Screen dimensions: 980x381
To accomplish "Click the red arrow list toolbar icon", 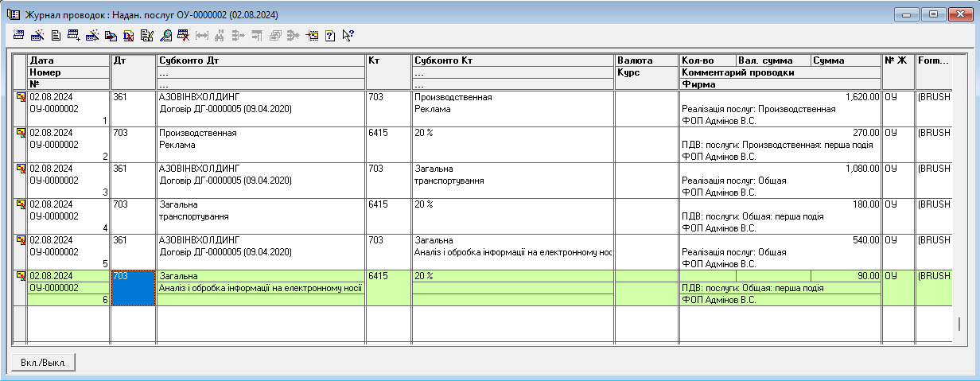I will (312, 35).
